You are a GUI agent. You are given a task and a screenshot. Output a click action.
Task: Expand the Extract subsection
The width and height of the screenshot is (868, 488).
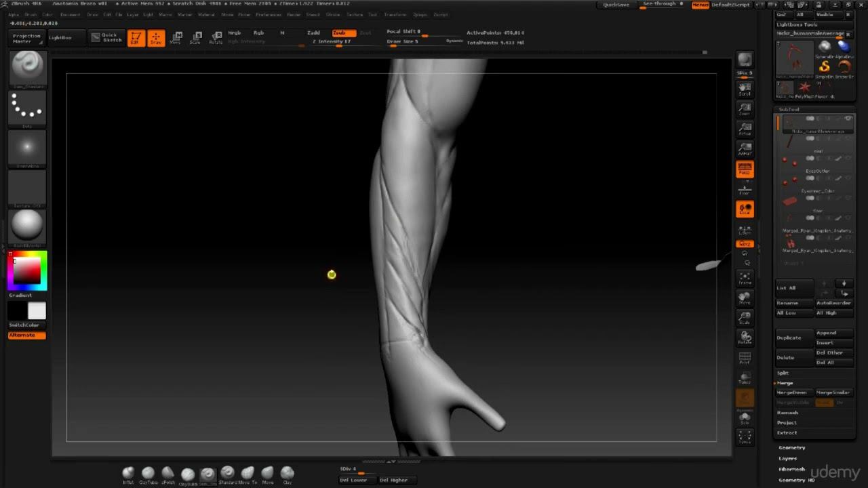point(787,432)
